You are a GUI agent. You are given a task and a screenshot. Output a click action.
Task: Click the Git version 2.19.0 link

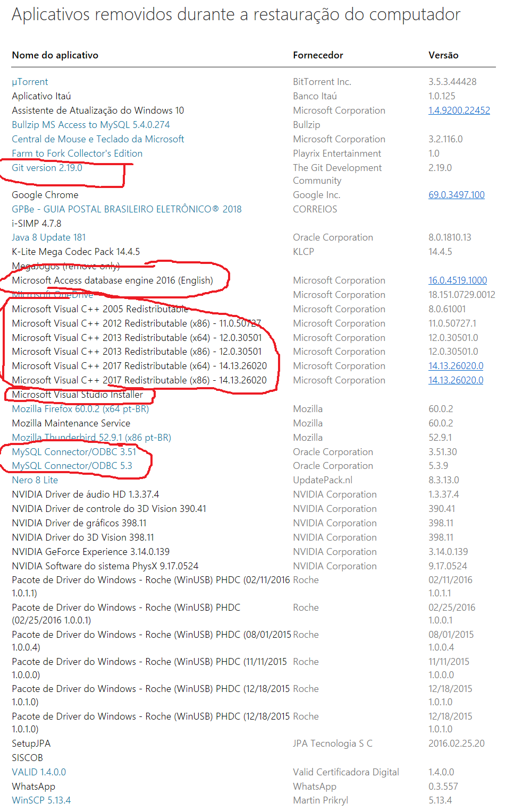click(x=47, y=168)
